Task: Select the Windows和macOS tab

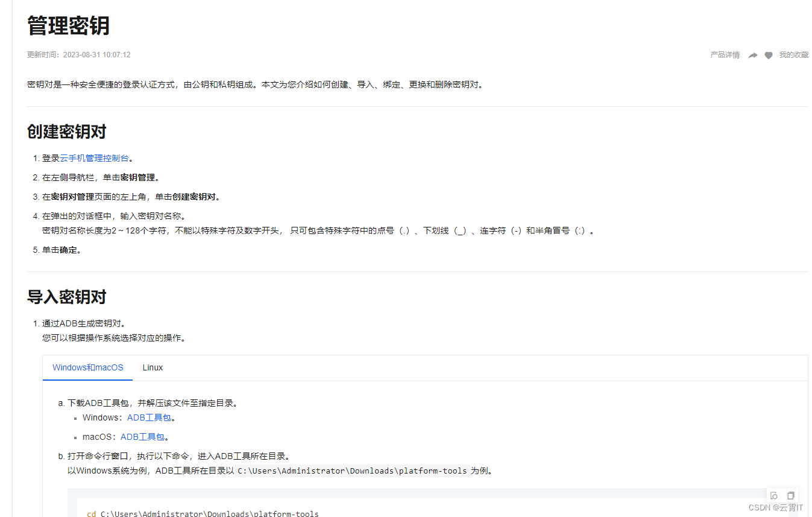Action: 87,367
